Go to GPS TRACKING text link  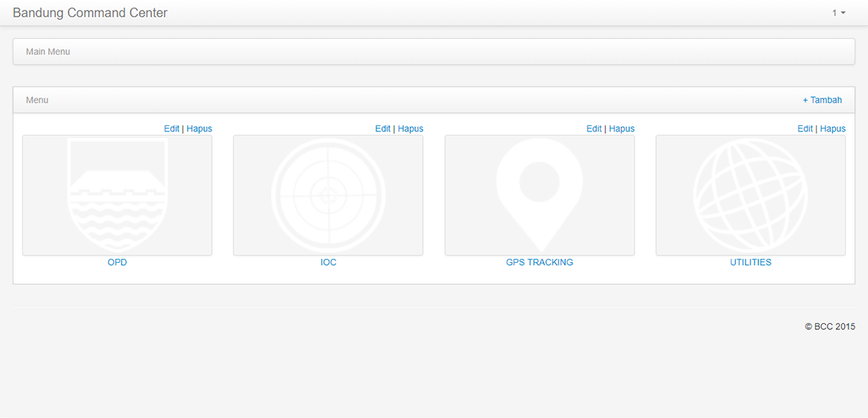click(x=539, y=263)
